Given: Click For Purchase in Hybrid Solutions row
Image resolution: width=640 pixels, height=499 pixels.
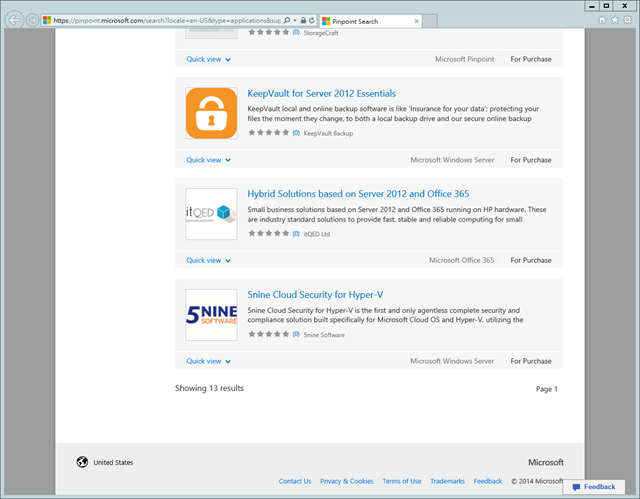Looking at the screenshot, I should (x=531, y=260).
